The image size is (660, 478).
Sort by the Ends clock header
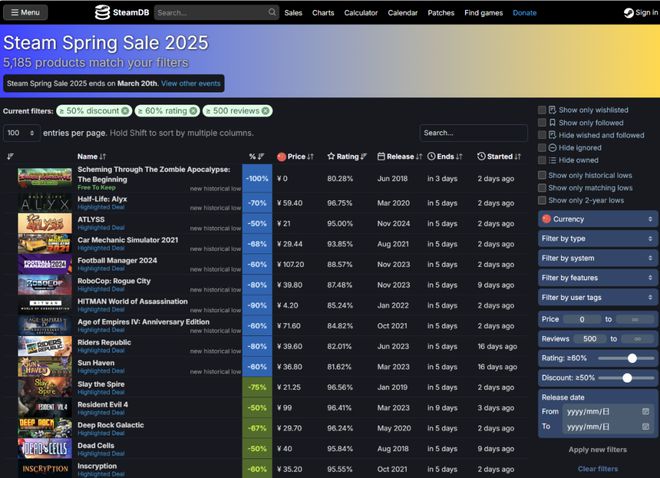[x=445, y=157]
